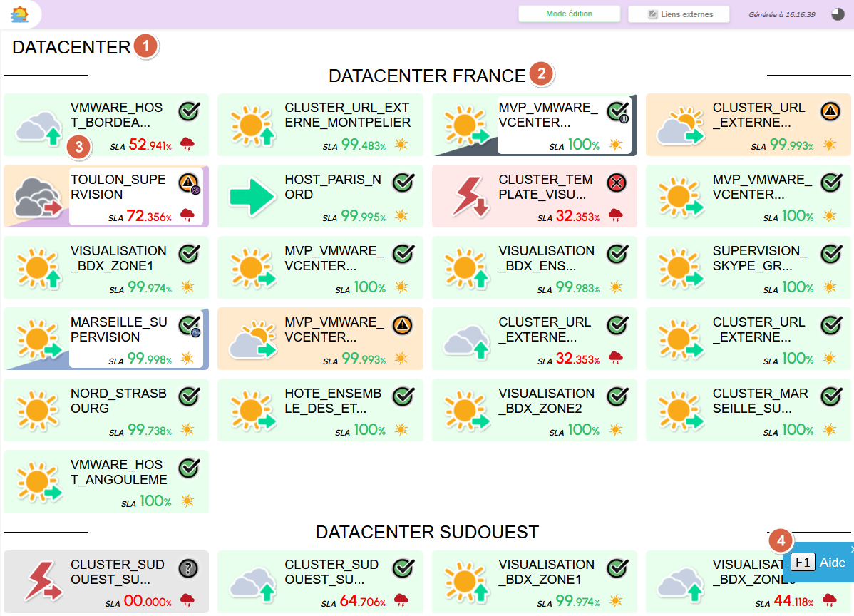The image size is (854, 616).
Task: Open the MARSEILLE_SUPERVISION tile
Action: click(118, 329)
